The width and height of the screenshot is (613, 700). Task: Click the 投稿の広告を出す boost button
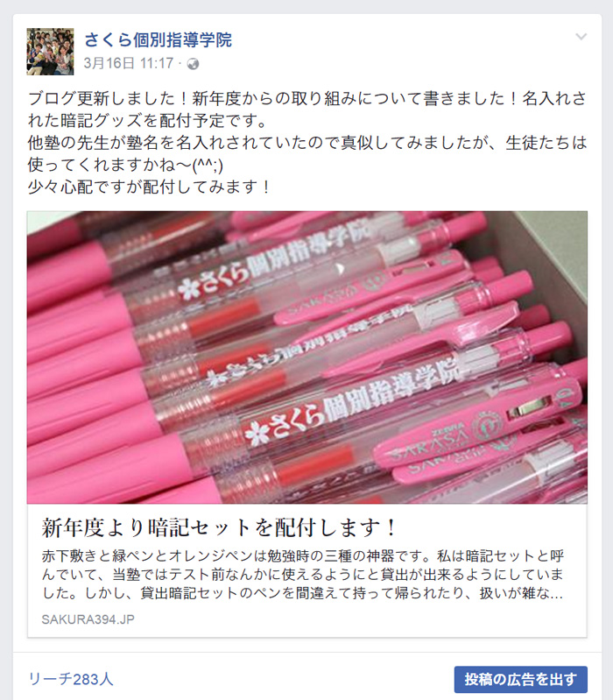coord(521,680)
